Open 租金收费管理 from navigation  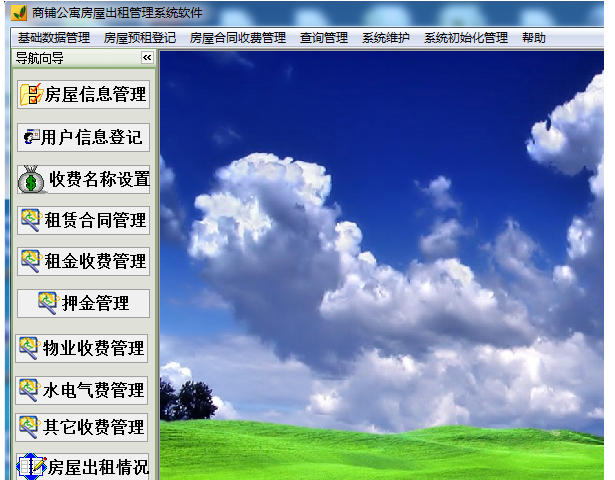[83, 261]
